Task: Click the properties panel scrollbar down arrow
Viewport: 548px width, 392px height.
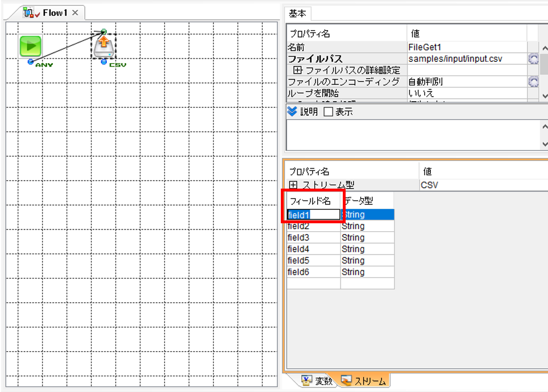Action: [x=544, y=96]
